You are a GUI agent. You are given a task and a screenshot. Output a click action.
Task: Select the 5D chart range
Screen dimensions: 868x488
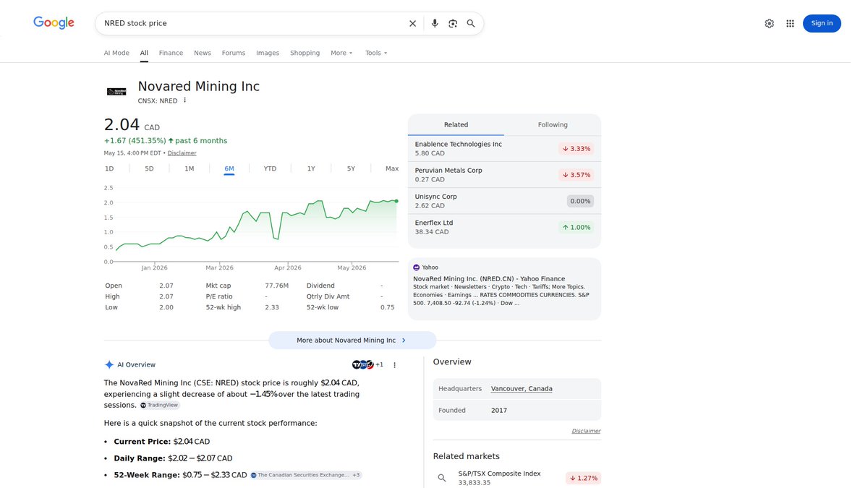(149, 168)
